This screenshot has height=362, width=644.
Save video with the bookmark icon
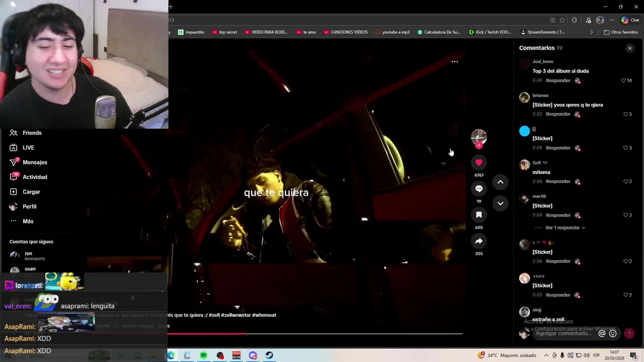479,215
